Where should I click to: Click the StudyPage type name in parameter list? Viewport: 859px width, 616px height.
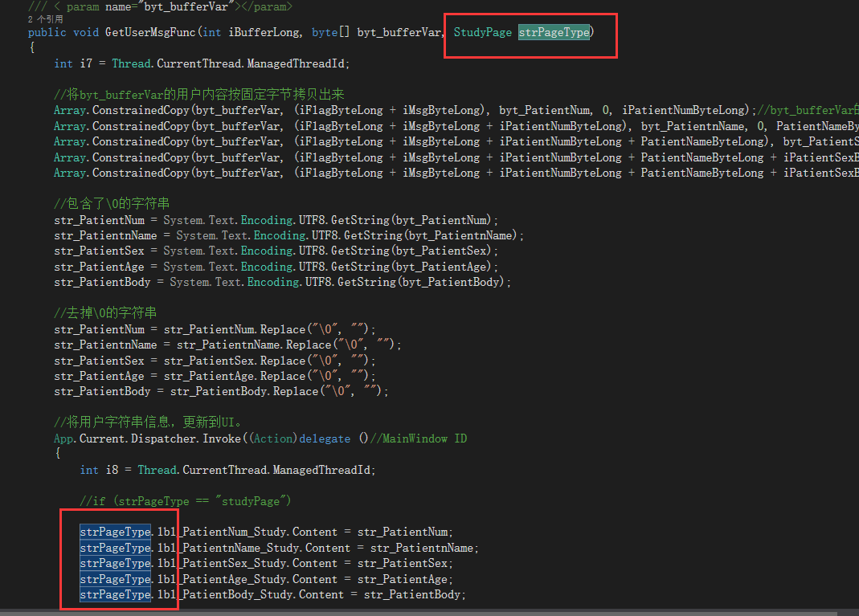[x=482, y=32]
